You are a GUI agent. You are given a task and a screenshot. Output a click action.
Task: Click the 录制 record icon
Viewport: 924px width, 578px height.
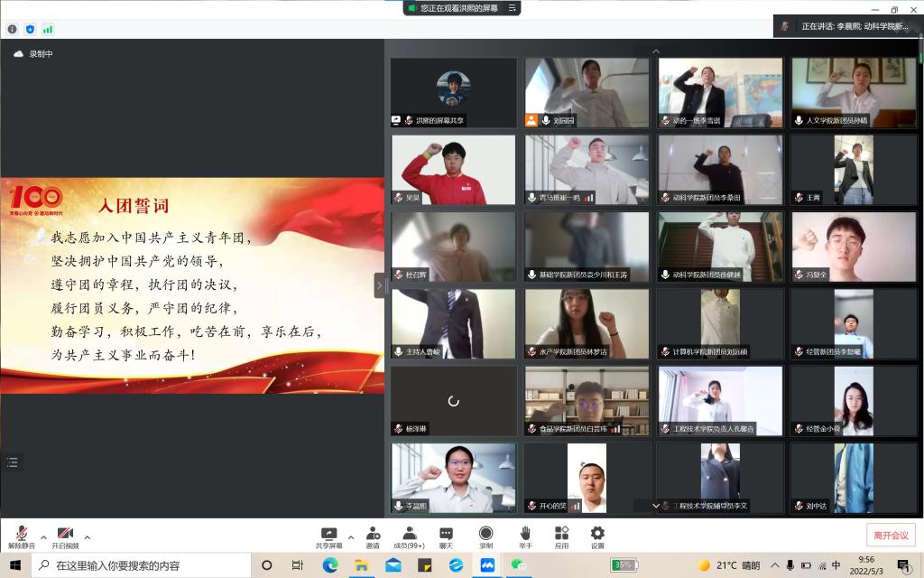pos(485,536)
